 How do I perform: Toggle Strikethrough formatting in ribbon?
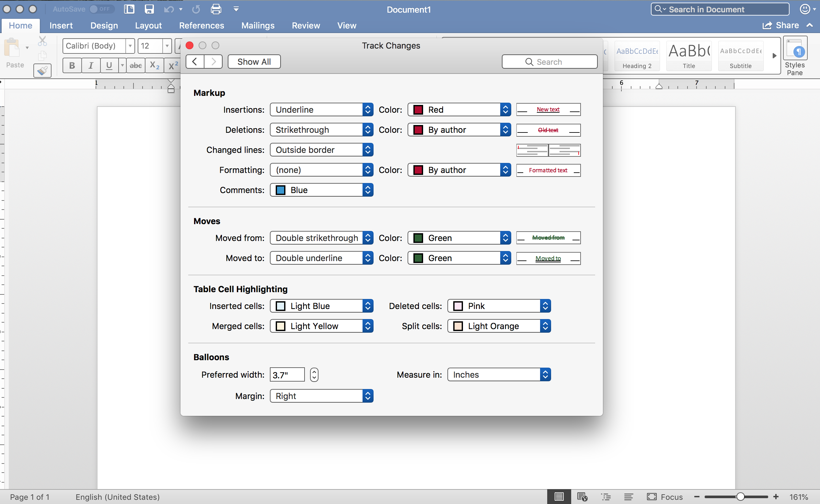[x=136, y=65]
